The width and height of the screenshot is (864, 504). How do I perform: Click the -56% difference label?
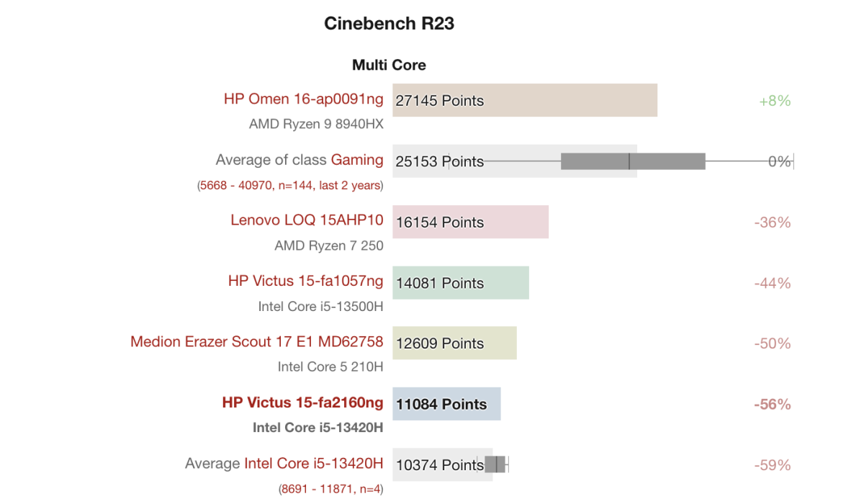tap(772, 405)
